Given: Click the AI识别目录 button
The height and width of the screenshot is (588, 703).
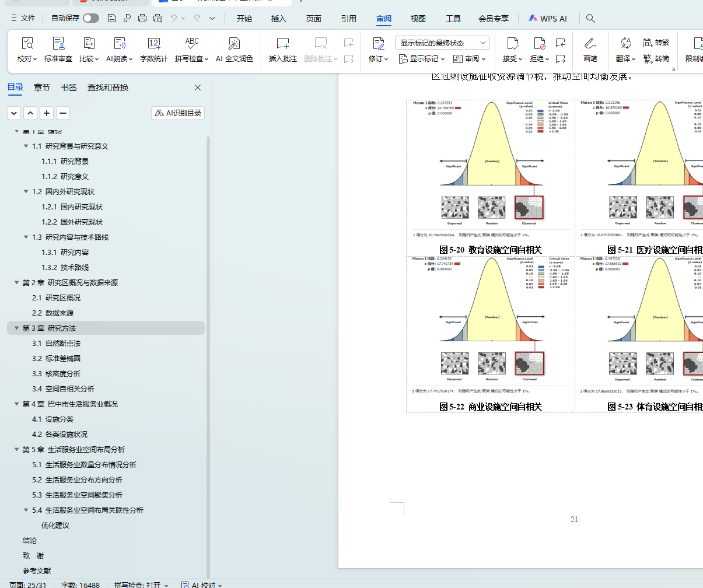Looking at the screenshot, I should [x=178, y=113].
